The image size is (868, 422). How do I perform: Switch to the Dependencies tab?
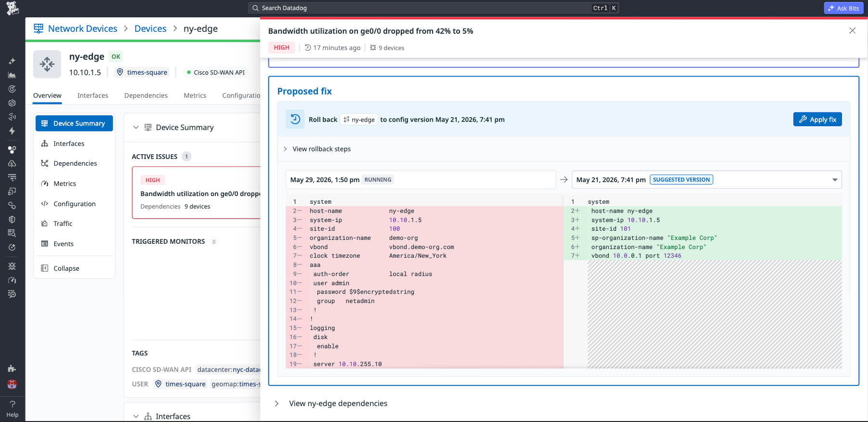(146, 95)
